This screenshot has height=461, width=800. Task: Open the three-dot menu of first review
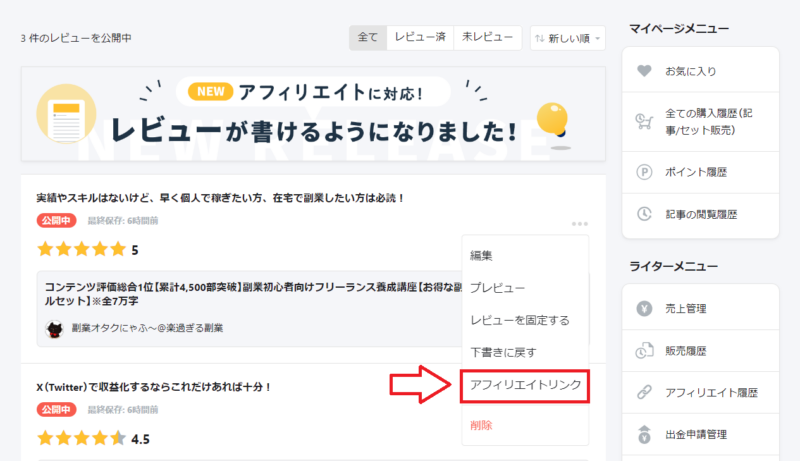[x=580, y=224]
